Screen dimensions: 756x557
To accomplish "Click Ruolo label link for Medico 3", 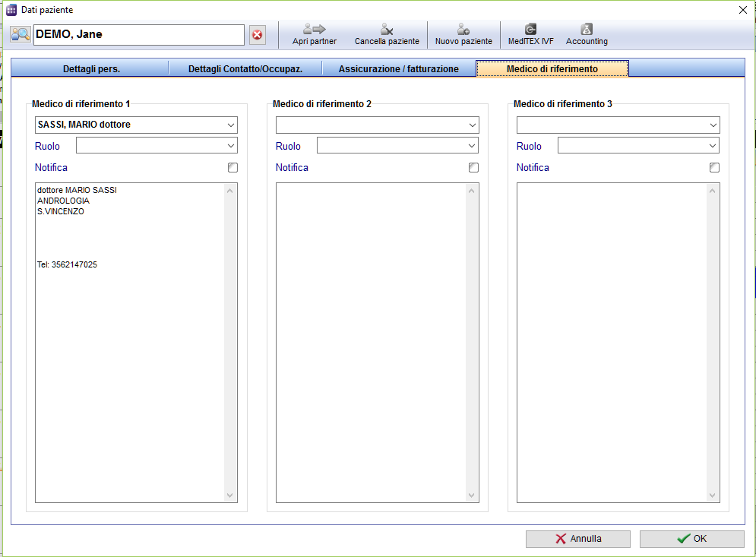I will point(529,146).
